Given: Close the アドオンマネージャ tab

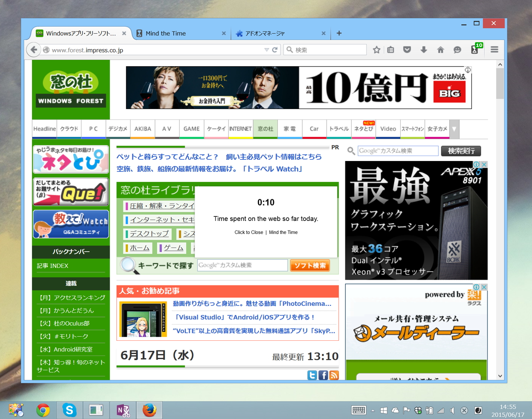Looking at the screenshot, I should 324,33.
